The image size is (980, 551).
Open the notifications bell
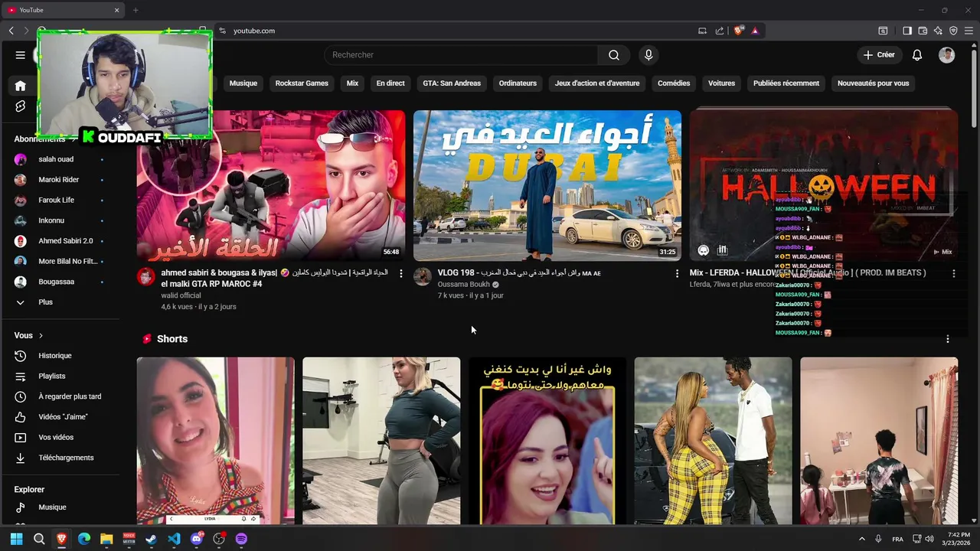pyautogui.click(x=917, y=55)
